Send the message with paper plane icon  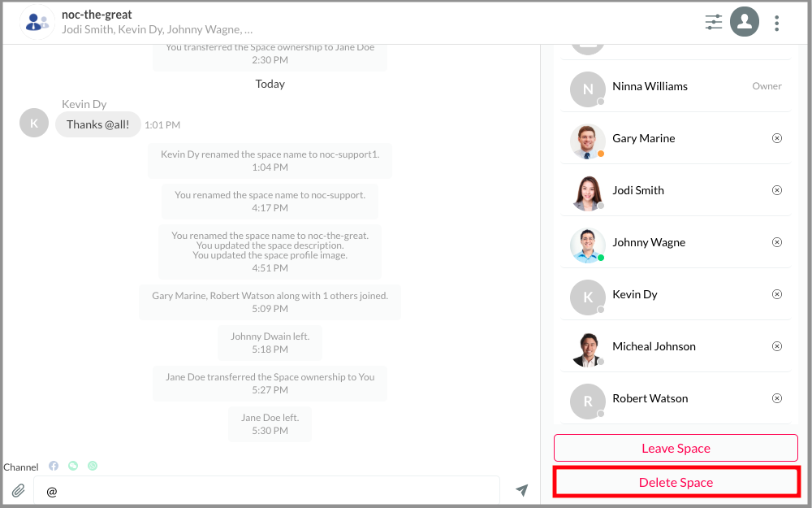pos(521,489)
